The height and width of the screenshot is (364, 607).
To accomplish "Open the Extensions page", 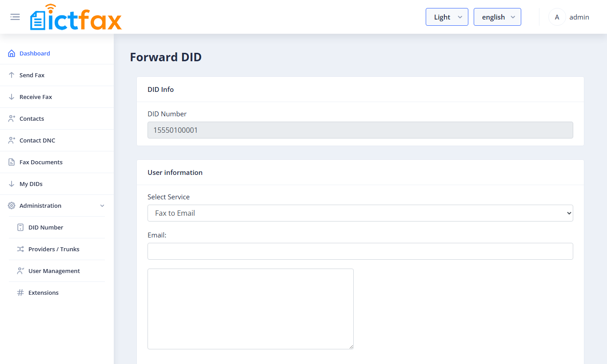I will pyautogui.click(x=44, y=293).
